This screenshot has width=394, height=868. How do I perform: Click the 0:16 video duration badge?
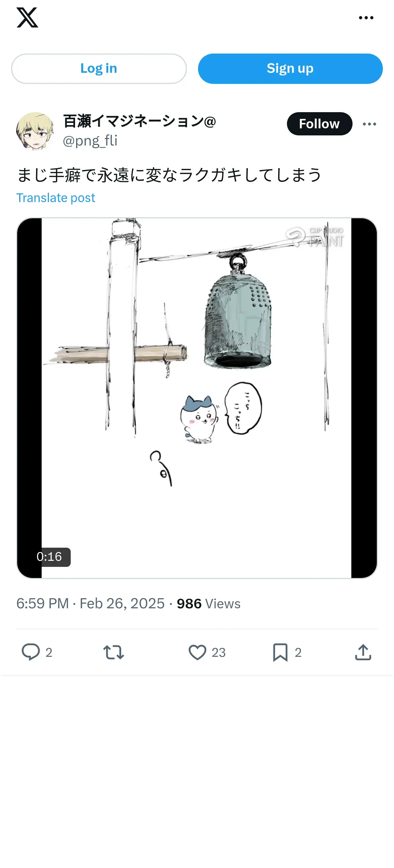[50, 557]
